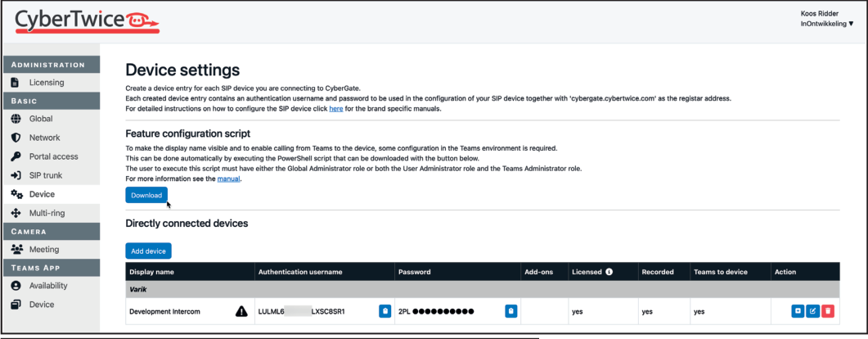Click the Network shield icon
This screenshot has width=868, height=339.
click(x=16, y=138)
